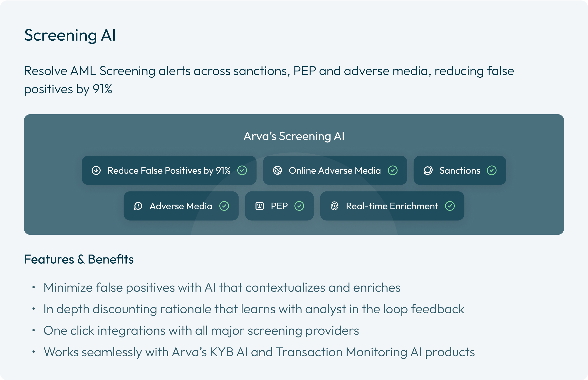The height and width of the screenshot is (380, 588).
Task: Click the smiley face icon beside PEP
Action: coord(259,206)
